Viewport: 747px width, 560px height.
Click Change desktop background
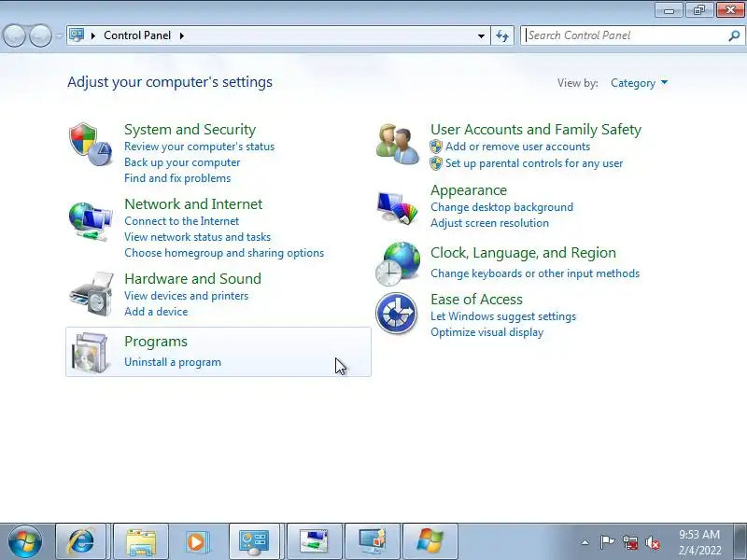pyautogui.click(x=501, y=207)
